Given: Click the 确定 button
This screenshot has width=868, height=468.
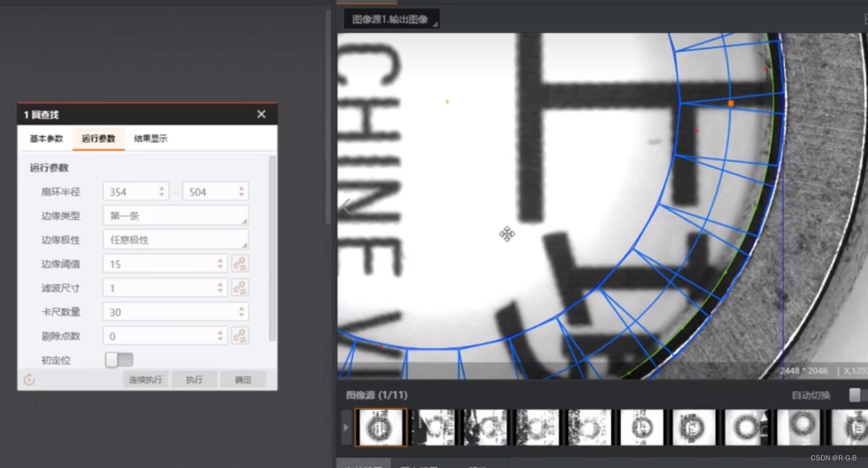Looking at the screenshot, I should (x=243, y=379).
